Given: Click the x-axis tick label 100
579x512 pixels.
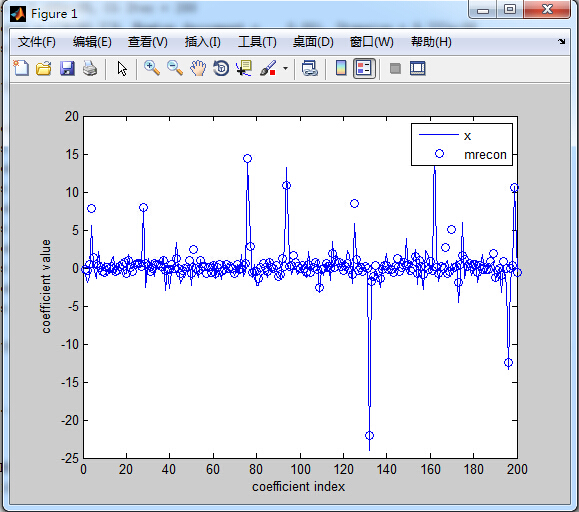Looking at the screenshot, I should [x=300, y=469].
